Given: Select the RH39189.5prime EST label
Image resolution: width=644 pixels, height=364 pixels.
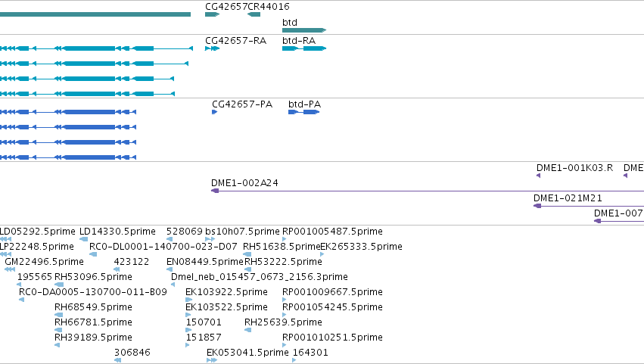Looking at the screenshot, I should [x=93, y=338].
